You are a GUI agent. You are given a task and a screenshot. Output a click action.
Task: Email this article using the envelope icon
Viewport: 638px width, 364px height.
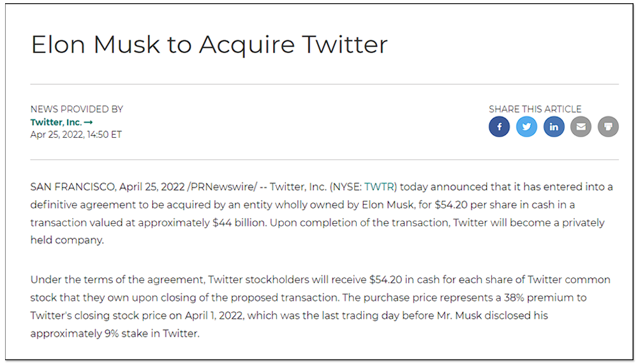point(581,126)
